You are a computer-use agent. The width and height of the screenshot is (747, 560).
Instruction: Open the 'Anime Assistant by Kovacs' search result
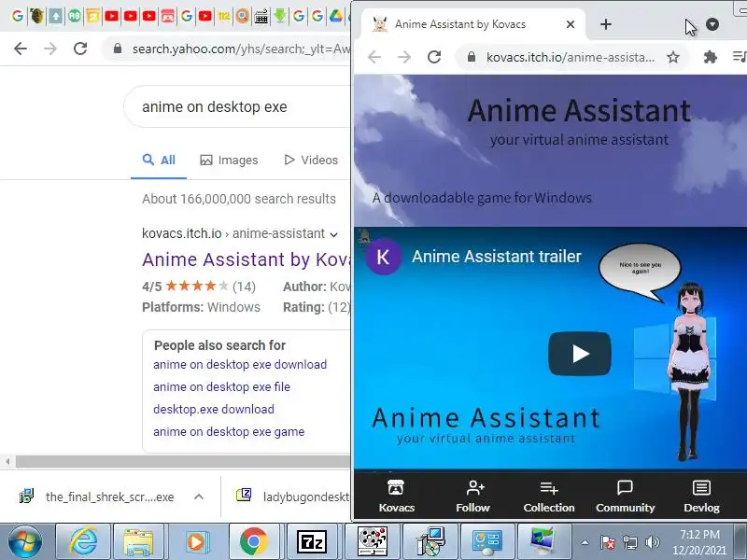pyautogui.click(x=247, y=259)
